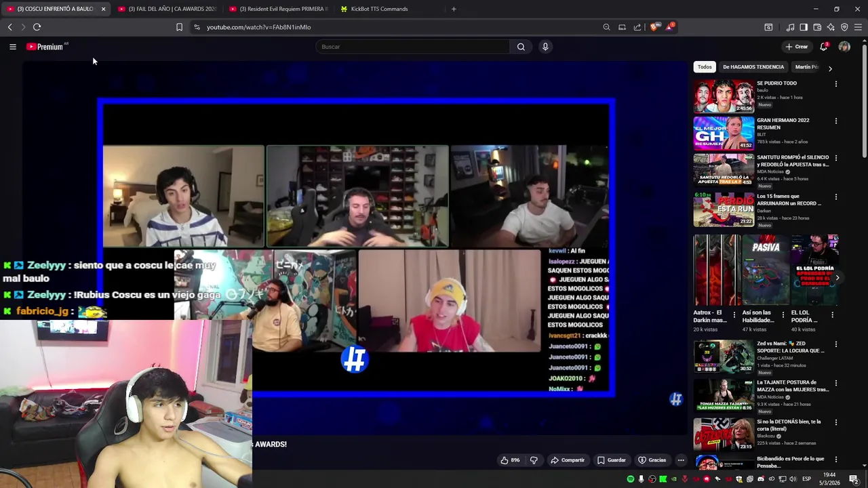Image resolution: width=868 pixels, height=488 pixels.
Task: Switch to the Resident Evil Requiem tab
Action: [x=279, y=9]
